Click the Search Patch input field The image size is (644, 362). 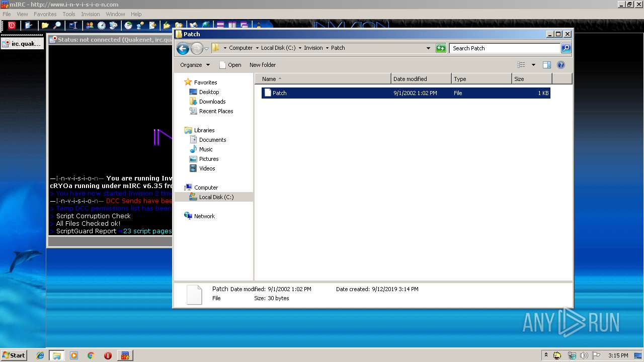click(x=504, y=48)
